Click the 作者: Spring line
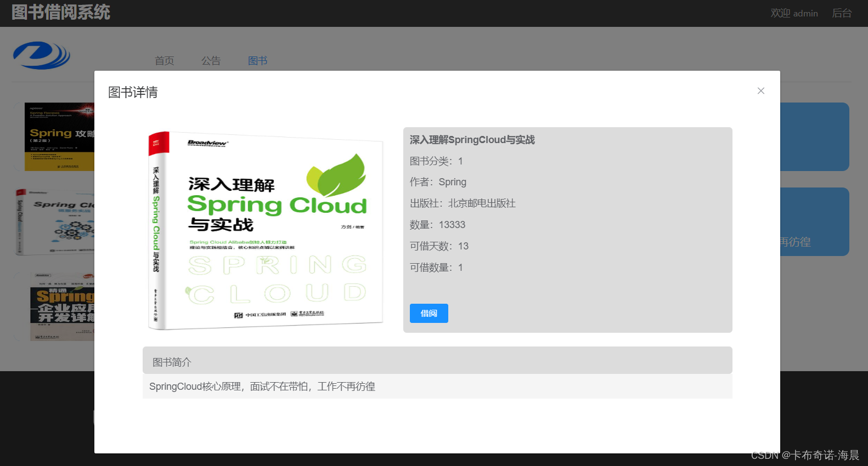The image size is (868, 466). (x=438, y=182)
